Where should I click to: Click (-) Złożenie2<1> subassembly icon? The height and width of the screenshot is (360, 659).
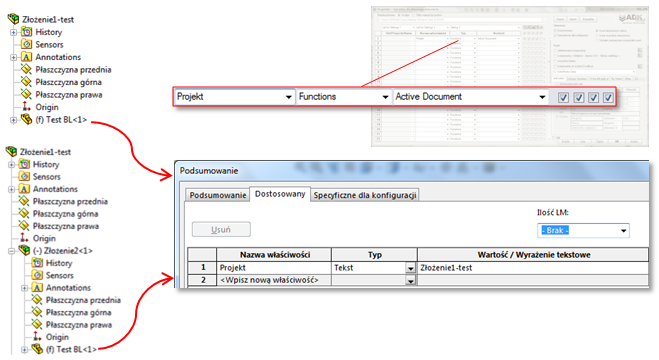click(x=24, y=250)
